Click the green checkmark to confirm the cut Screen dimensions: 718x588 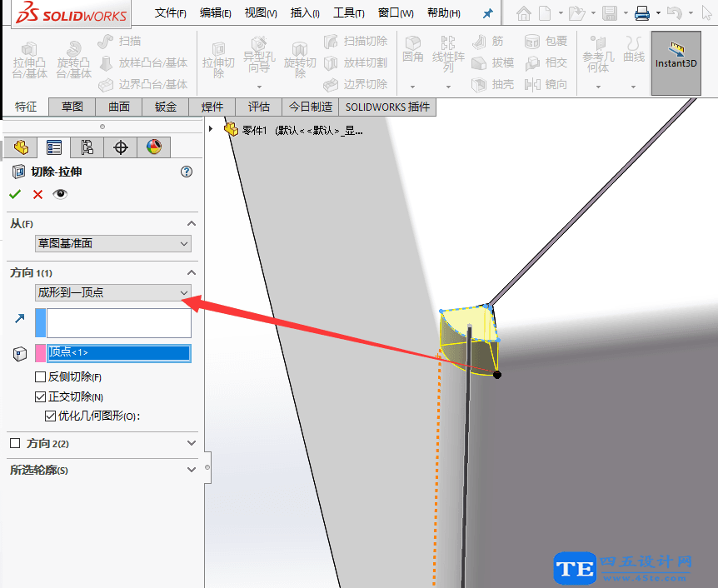pos(14,194)
